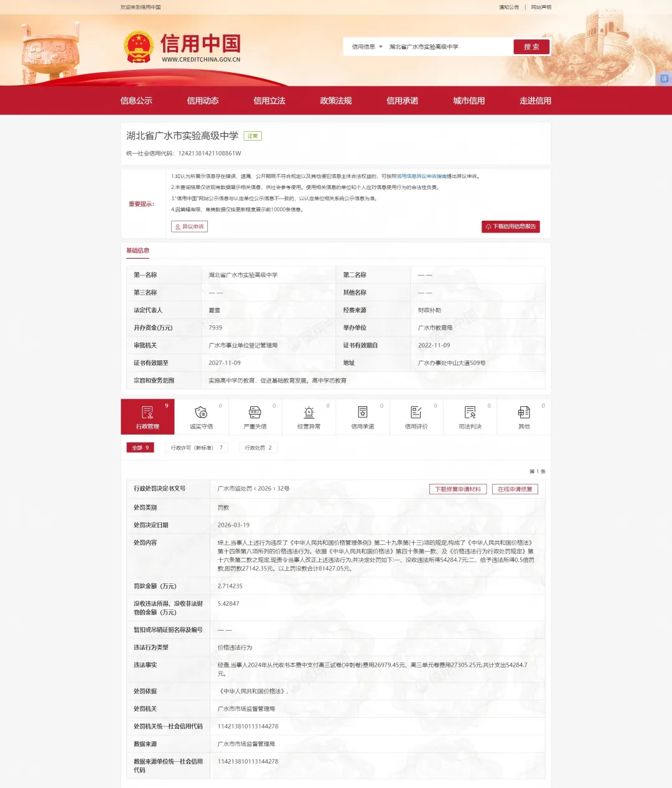Filter by 全部 9

pos(141,448)
